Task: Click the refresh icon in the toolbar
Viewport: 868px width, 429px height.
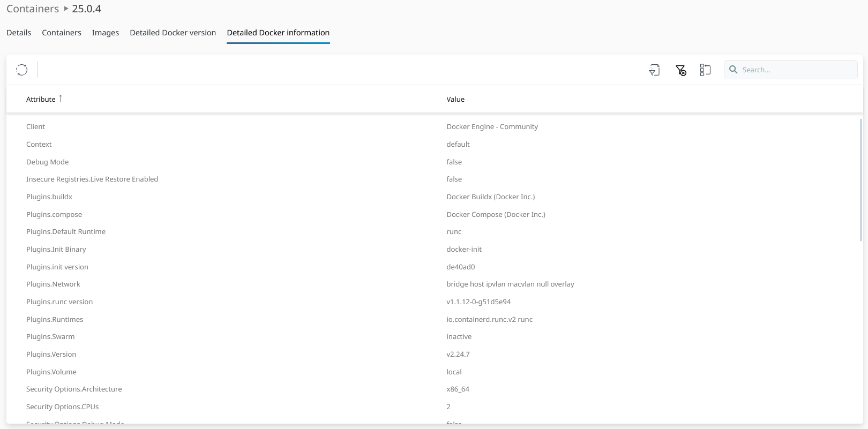Action: 21,70
